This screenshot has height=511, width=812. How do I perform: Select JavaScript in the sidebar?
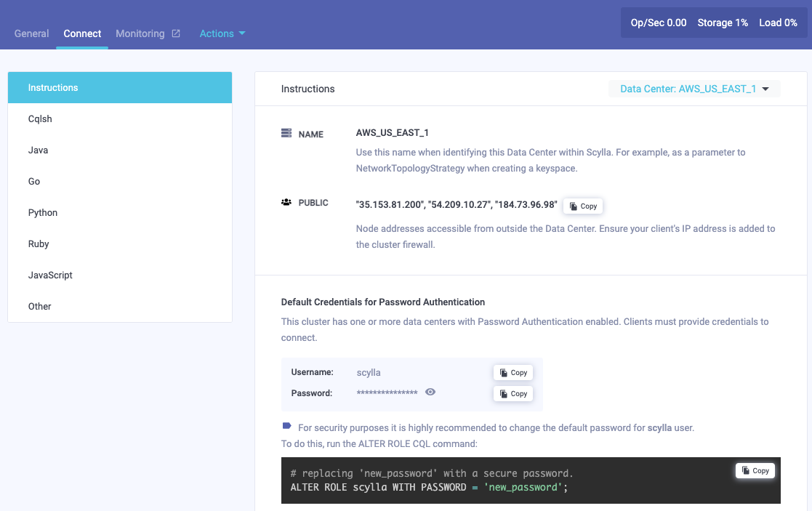(120, 275)
